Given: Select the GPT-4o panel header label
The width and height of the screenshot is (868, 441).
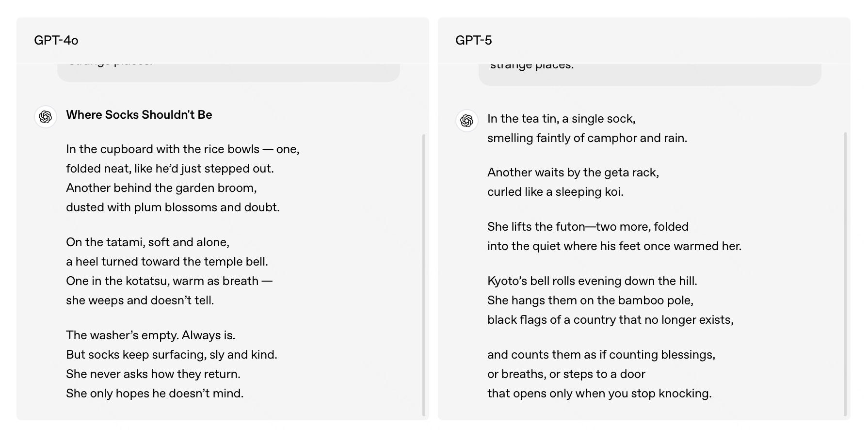Looking at the screenshot, I should (x=56, y=40).
